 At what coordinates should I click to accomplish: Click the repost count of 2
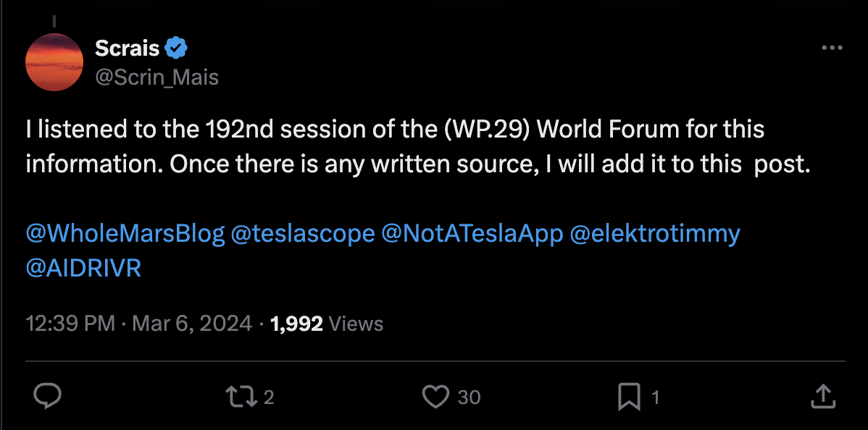[x=268, y=397]
